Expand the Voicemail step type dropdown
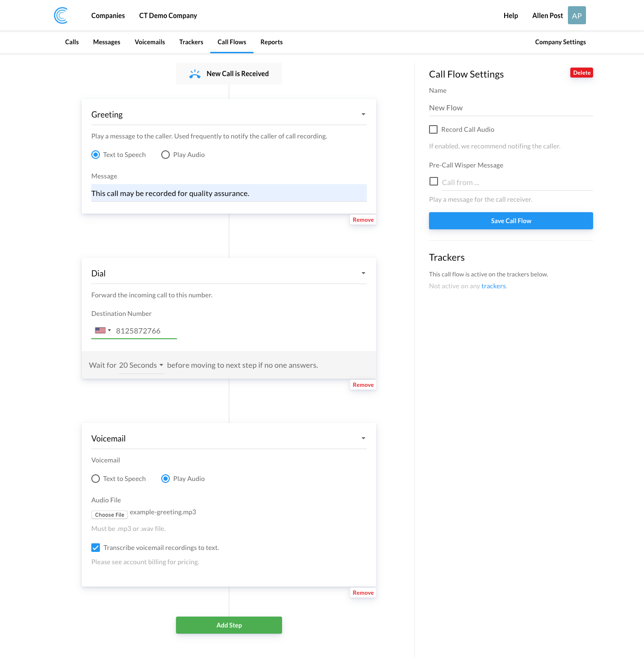The image size is (644, 667). 363,439
